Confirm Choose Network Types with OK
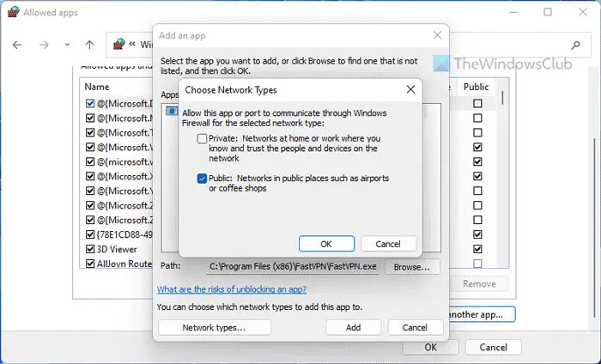 (x=326, y=244)
